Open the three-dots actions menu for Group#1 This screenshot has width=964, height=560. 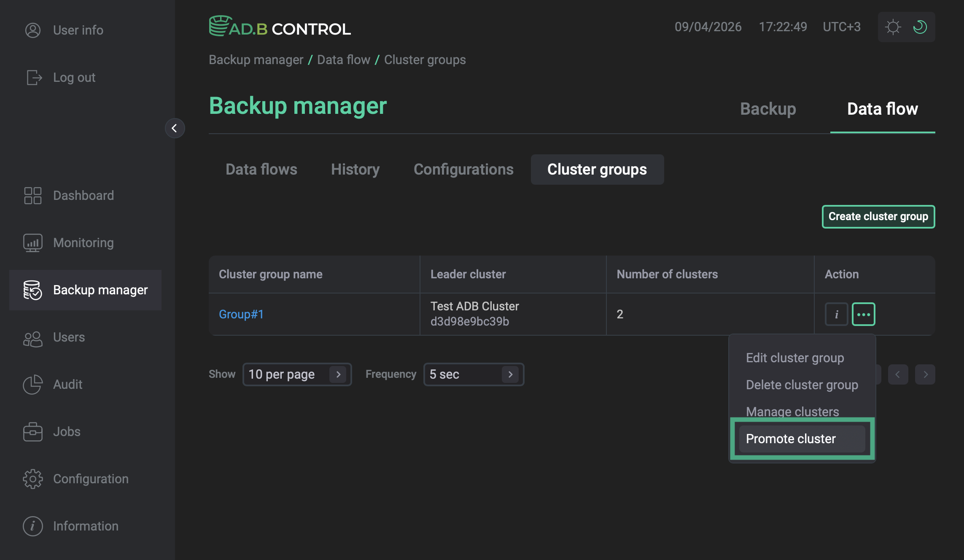pyautogui.click(x=863, y=314)
